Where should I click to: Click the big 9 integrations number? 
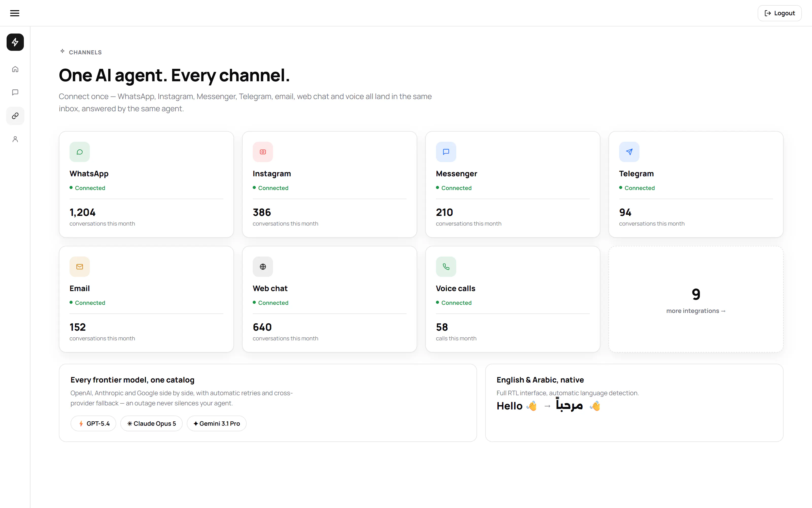click(x=696, y=294)
